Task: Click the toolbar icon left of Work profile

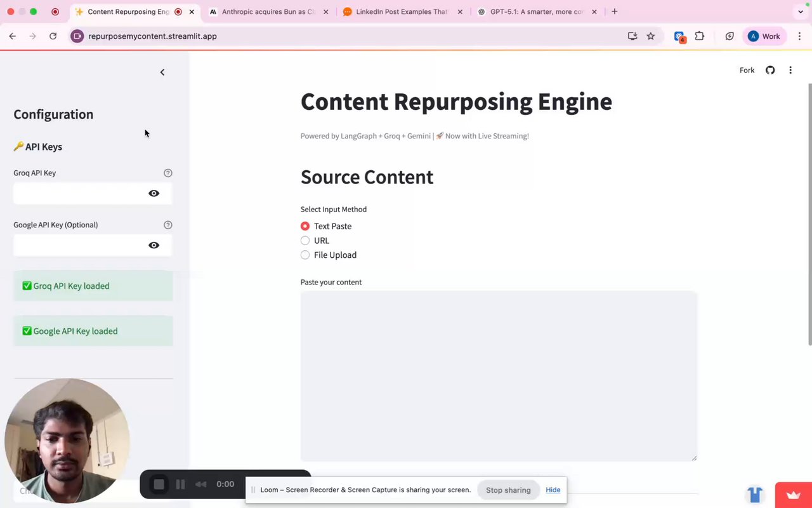Action: click(730, 36)
